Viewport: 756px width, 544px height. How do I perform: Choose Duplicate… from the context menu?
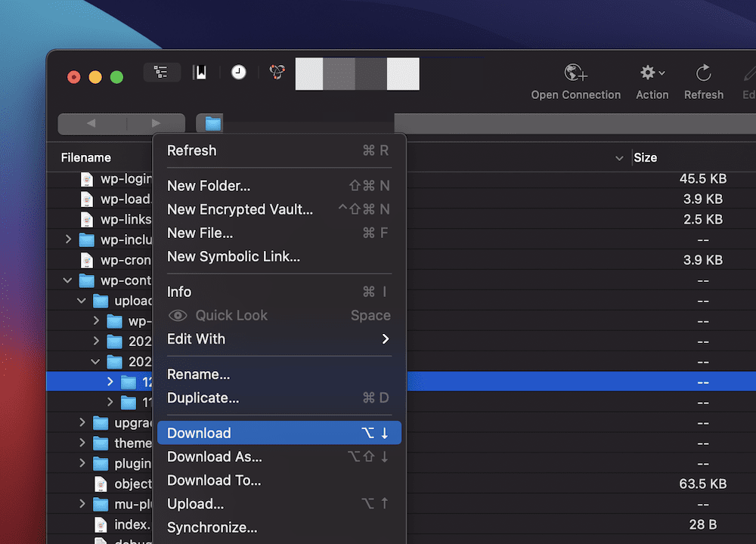point(279,398)
